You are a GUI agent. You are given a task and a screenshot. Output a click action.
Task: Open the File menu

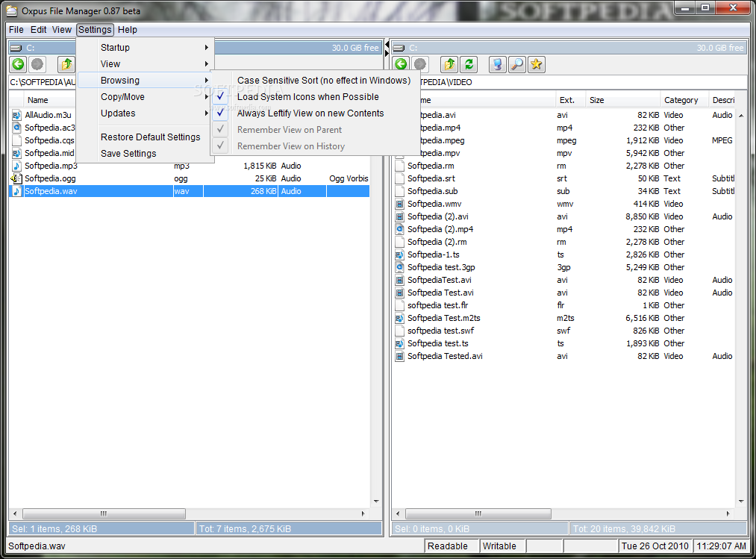(x=16, y=29)
